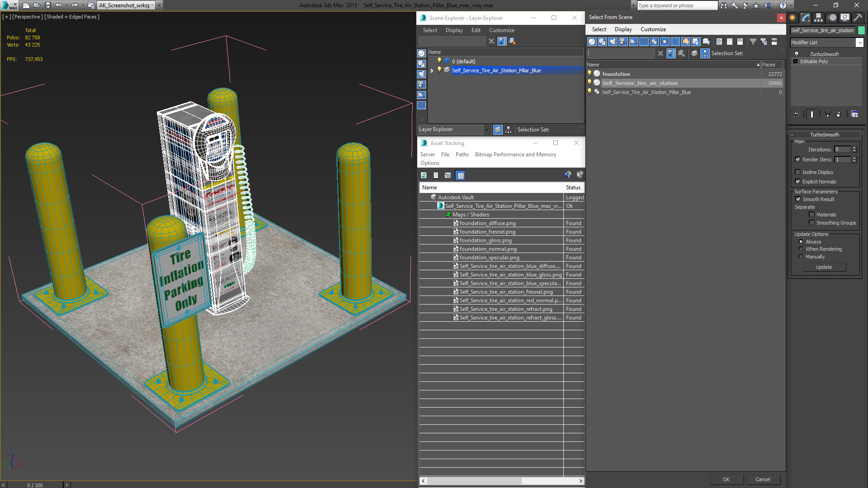Click OK button in Select From Scene
This screenshot has width=868, height=488.
(x=726, y=479)
